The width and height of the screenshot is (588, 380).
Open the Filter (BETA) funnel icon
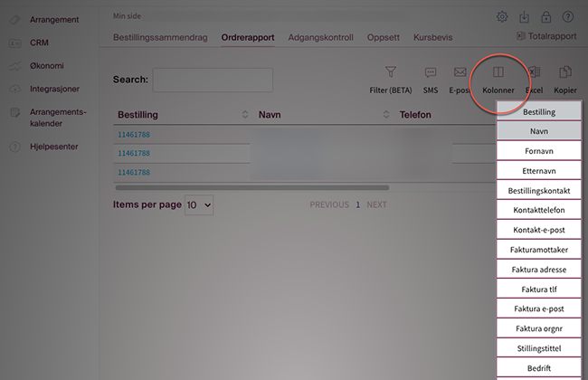(391, 72)
